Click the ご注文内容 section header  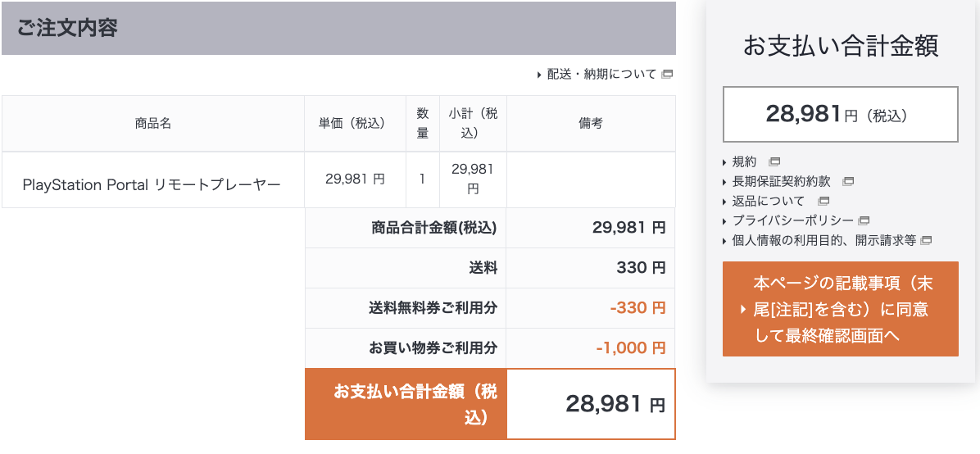[x=338, y=28]
